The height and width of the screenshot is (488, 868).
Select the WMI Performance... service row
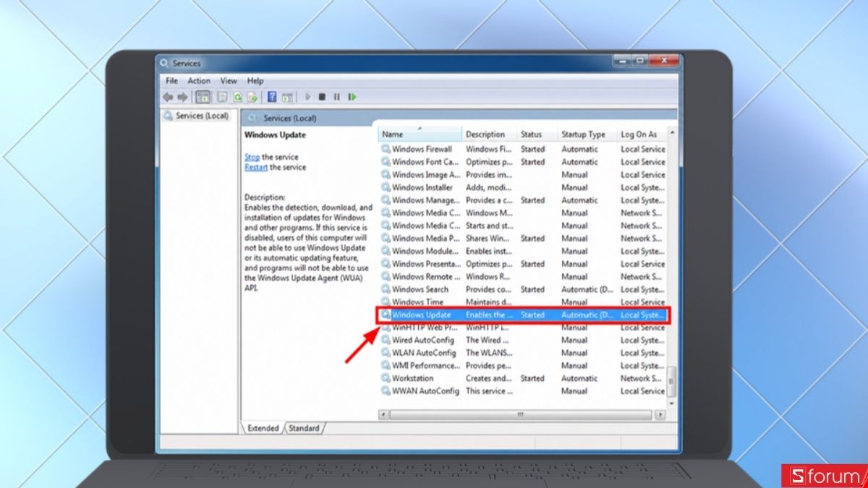tap(522, 366)
